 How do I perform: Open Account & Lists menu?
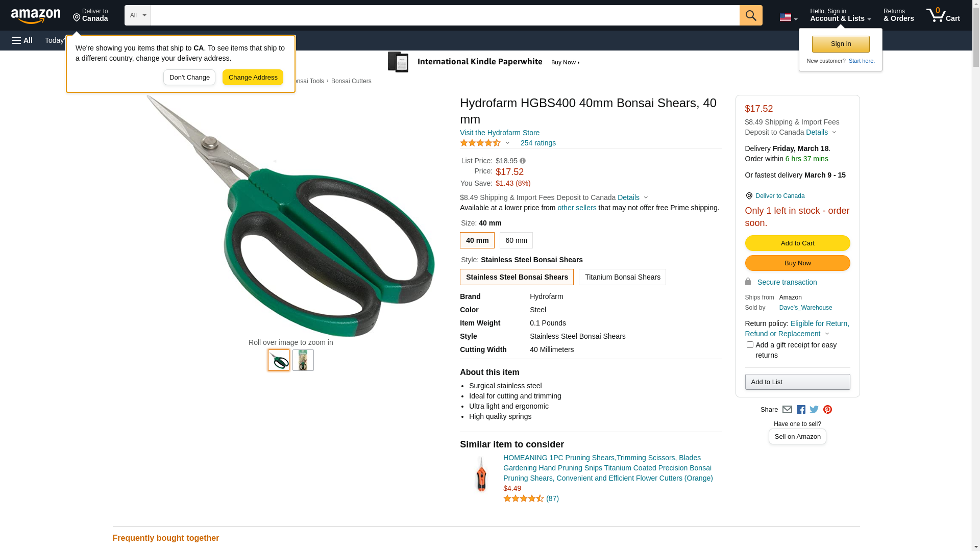pos(840,15)
